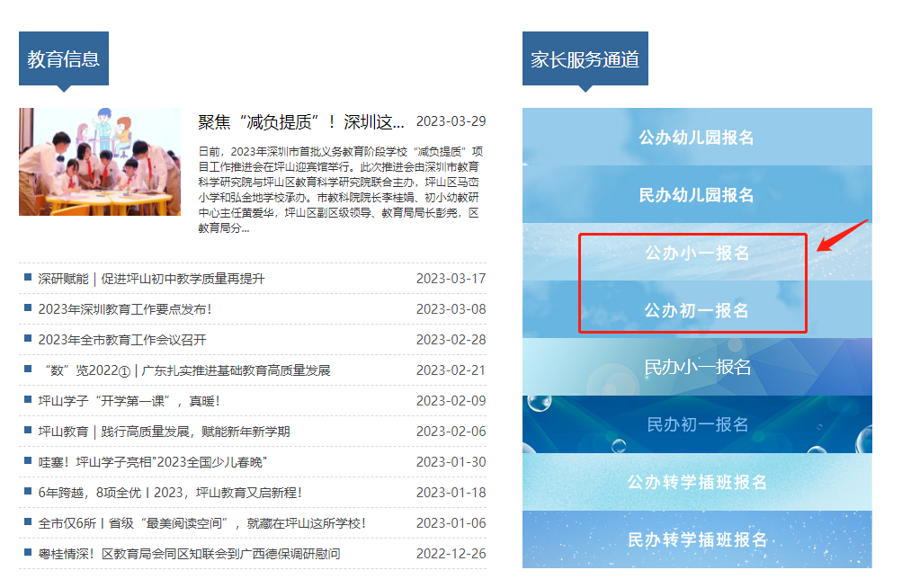Image resolution: width=911 pixels, height=588 pixels.
Task: Click the date 2023-03-17
Action: click(451, 279)
